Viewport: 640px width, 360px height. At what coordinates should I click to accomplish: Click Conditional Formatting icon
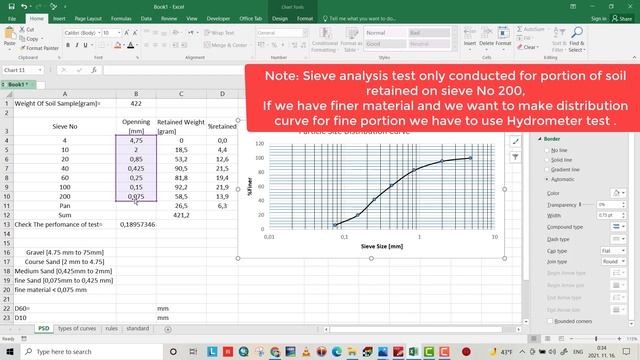325,33
